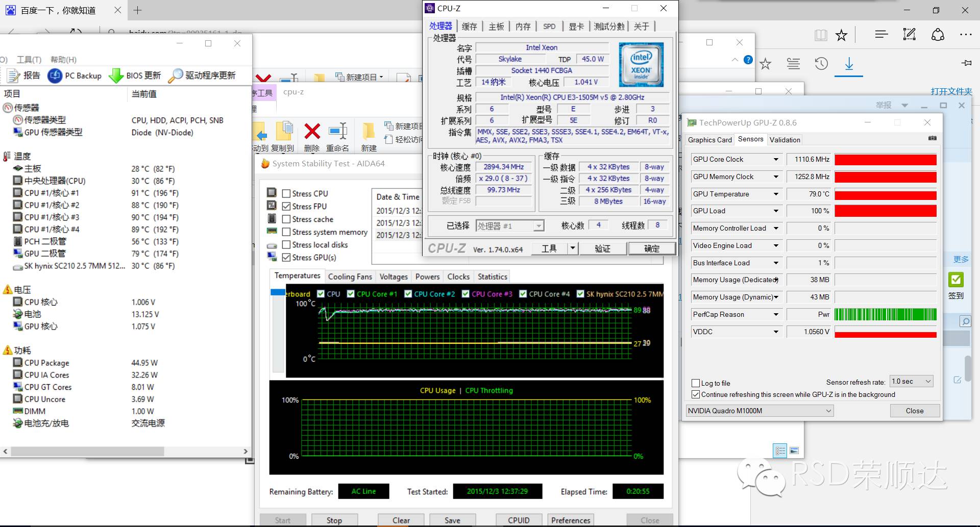Click the Save button in Stability Test

tap(452, 520)
